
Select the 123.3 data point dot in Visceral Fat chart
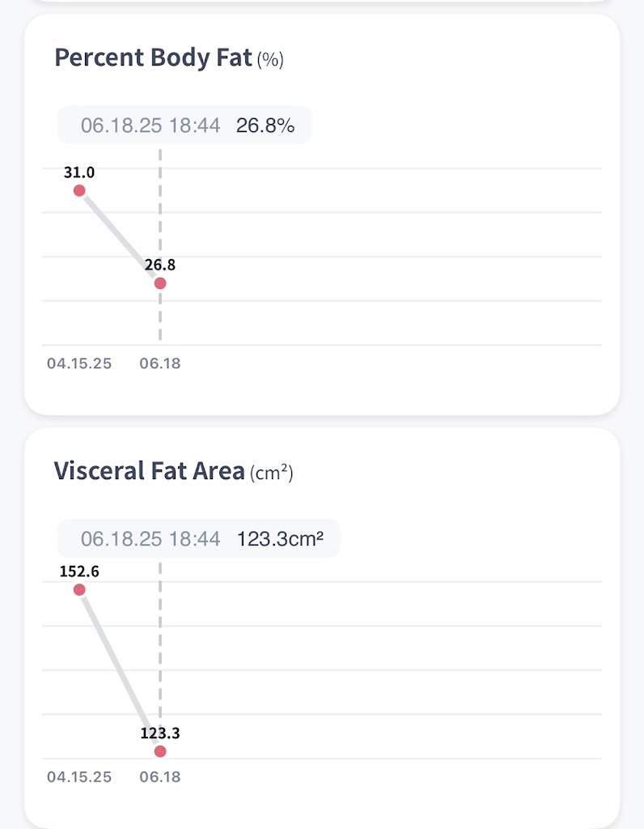pyautogui.click(x=160, y=751)
